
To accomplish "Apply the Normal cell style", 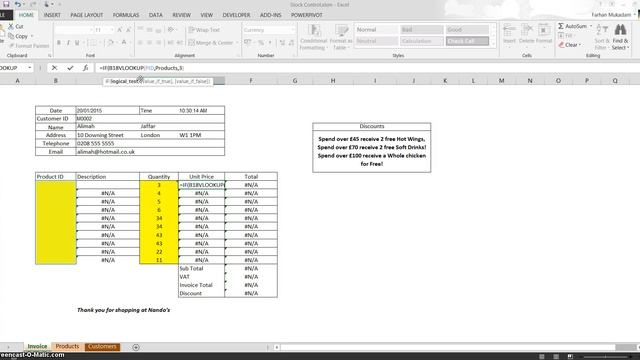I will (376, 29).
